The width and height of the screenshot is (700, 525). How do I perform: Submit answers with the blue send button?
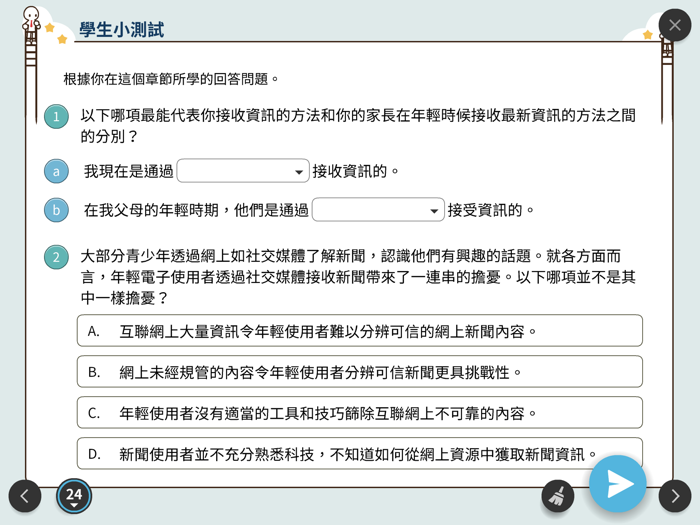(x=618, y=484)
